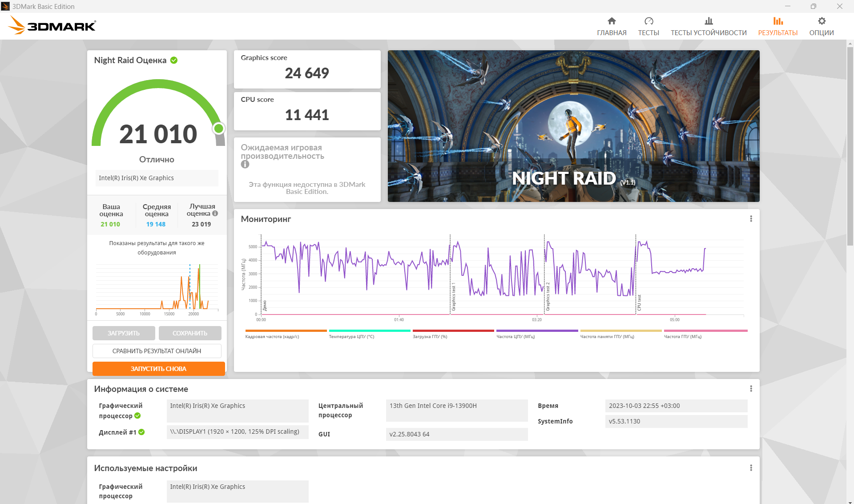Select the ТЕСТЫ УСТОЙЧИВОСТИ chart icon
854x504 pixels.
(709, 21)
